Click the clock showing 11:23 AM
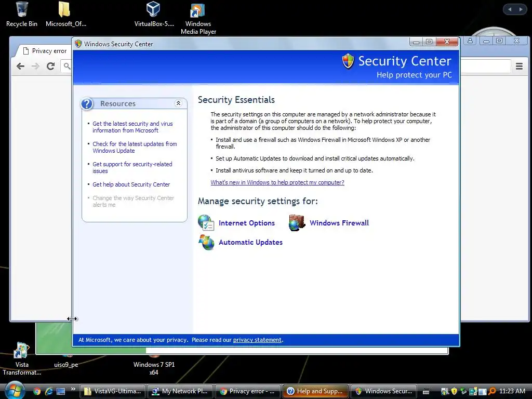This screenshot has width=532, height=399. (512, 391)
